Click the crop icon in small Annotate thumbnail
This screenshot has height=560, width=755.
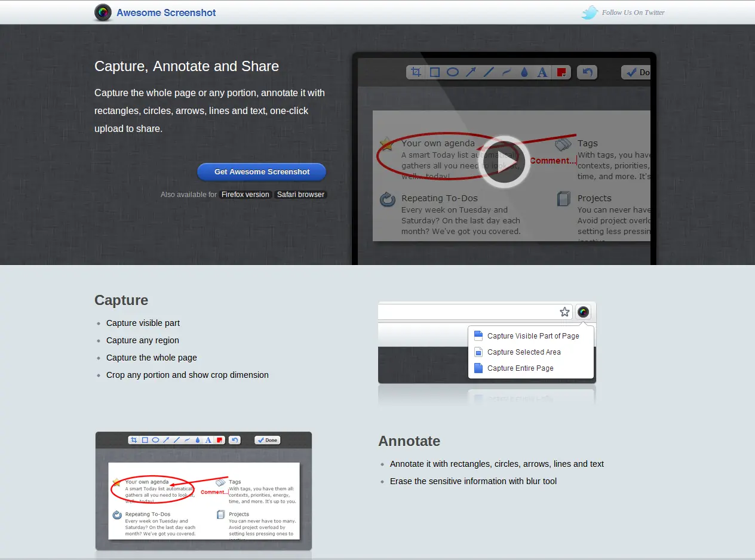tap(134, 440)
